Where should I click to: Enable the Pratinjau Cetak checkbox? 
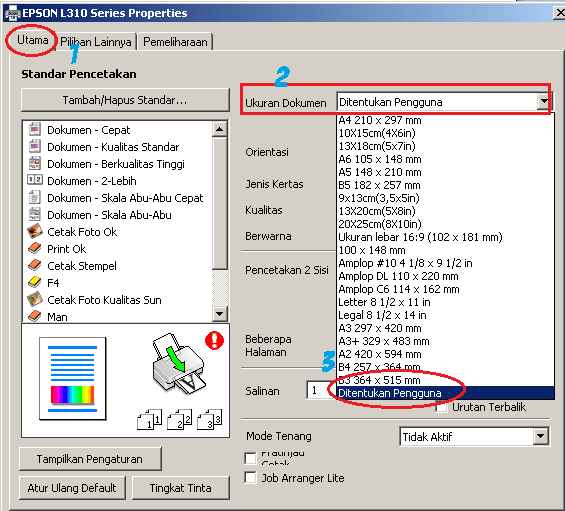point(250,458)
